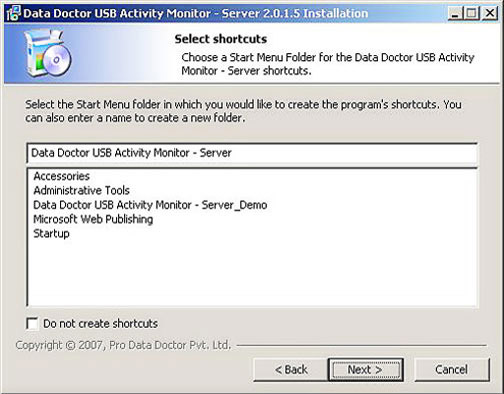Minimize the installer window

coord(455,13)
